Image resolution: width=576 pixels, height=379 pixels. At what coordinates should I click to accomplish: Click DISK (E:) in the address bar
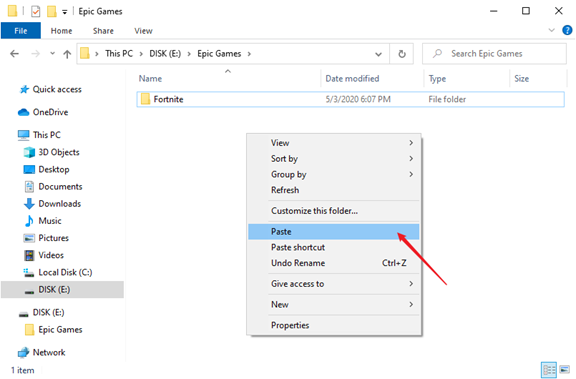point(165,54)
